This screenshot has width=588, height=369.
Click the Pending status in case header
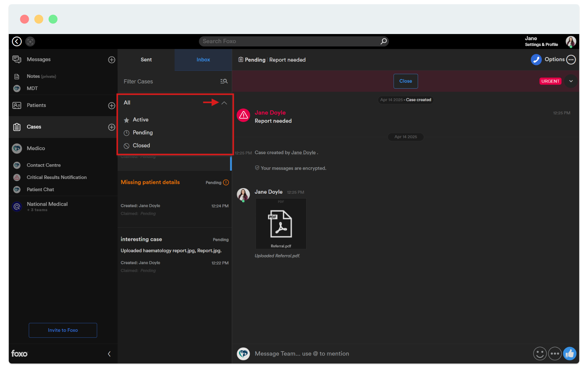pos(255,60)
